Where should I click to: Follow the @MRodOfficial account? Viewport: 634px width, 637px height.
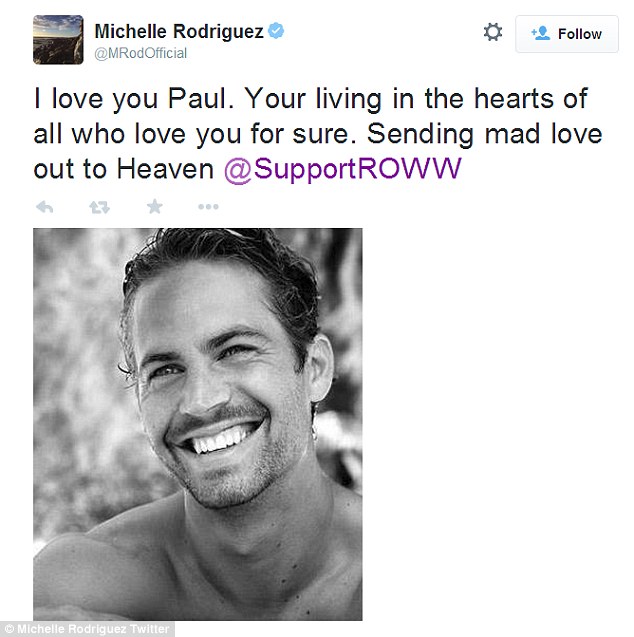click(567, 34)
